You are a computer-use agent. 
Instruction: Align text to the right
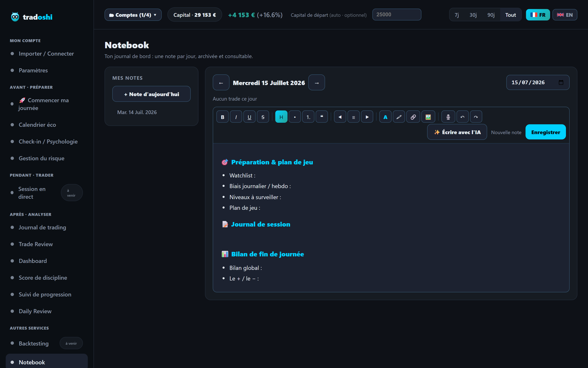coord(367,117)
